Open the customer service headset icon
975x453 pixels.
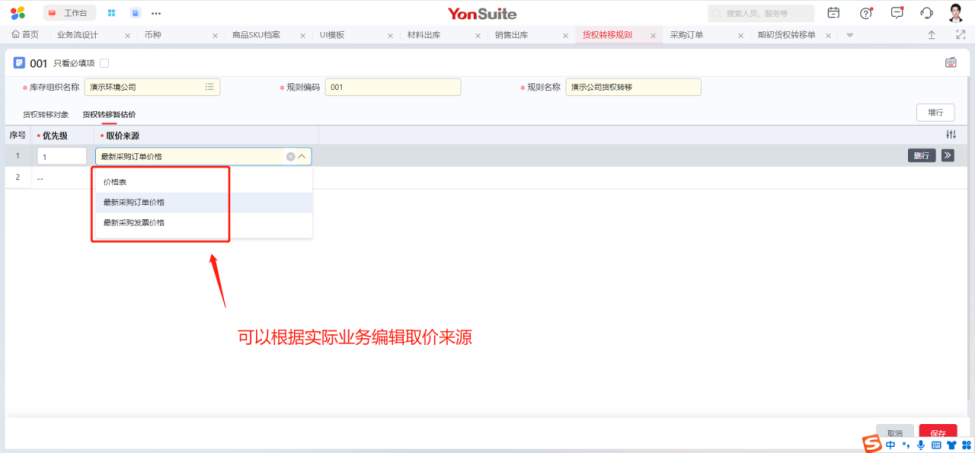pyautogui.click(x=926, y=13)
